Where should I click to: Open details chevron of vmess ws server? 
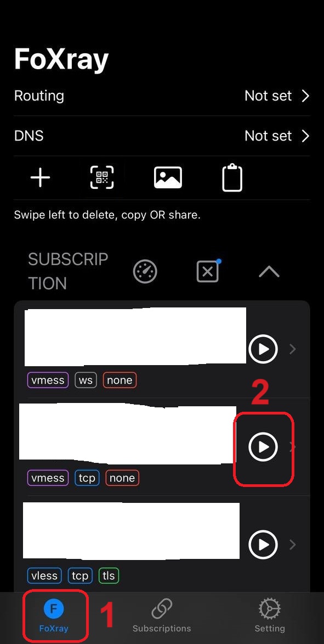pos(292,349)
